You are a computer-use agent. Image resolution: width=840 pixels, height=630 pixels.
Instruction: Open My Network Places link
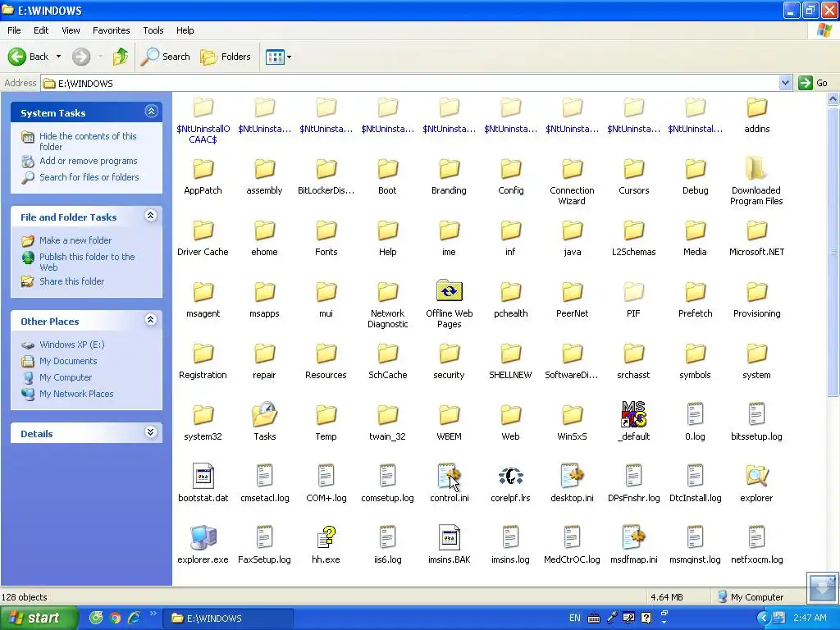tap(76, 394)
